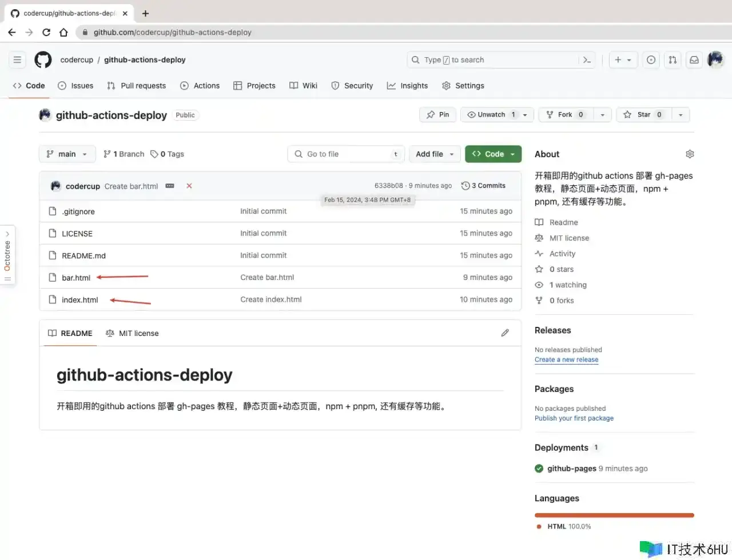Expand commit message ellipsis button
This screenshot has width=732, height=560.
point(170,186)
